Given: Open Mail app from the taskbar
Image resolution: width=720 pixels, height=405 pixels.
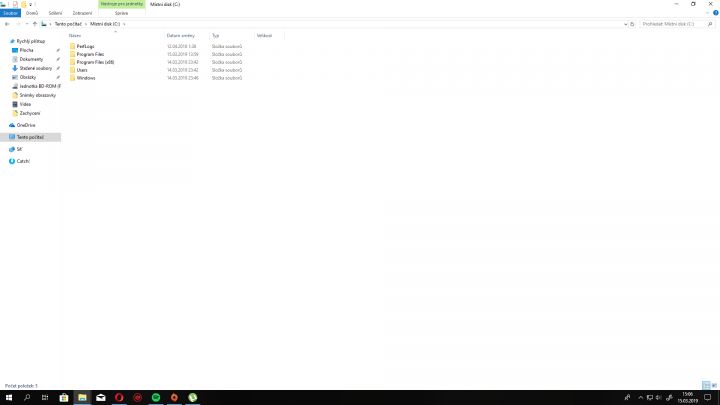Looking at the screenshot, I should [101, 398].
